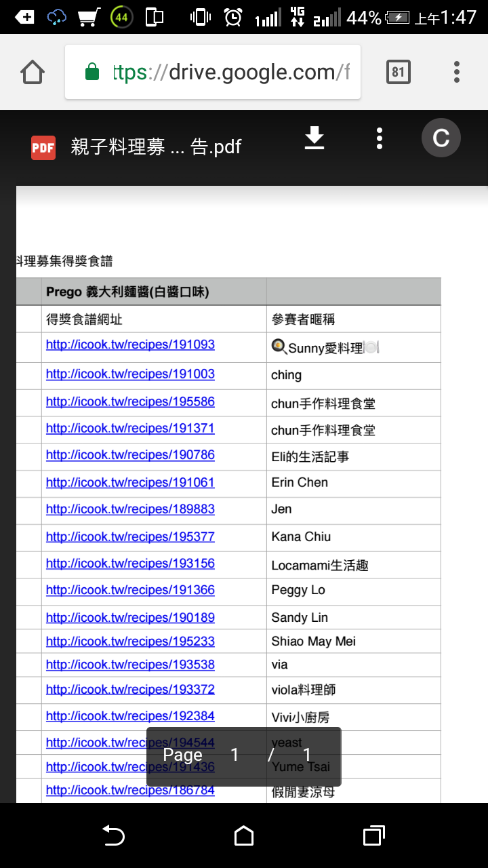Tap the red PDF file icon
Viewport: 488px width, 868px height.
click(43, 147)
